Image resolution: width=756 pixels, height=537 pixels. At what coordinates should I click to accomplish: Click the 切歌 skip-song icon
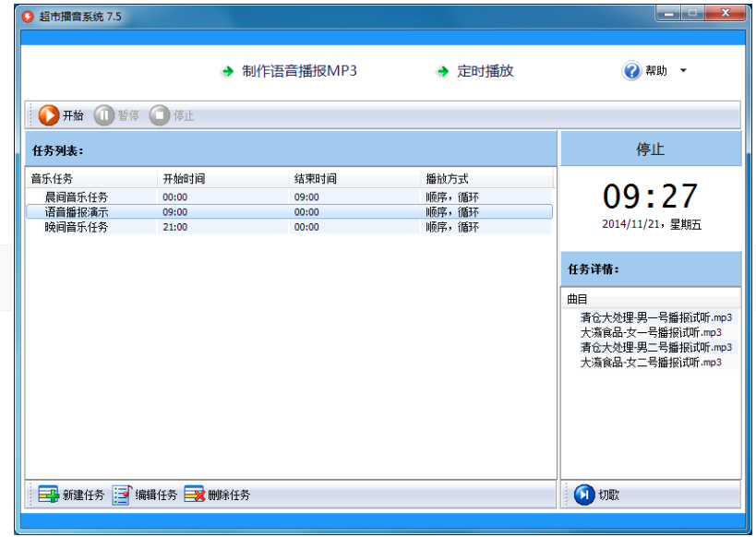584,495
